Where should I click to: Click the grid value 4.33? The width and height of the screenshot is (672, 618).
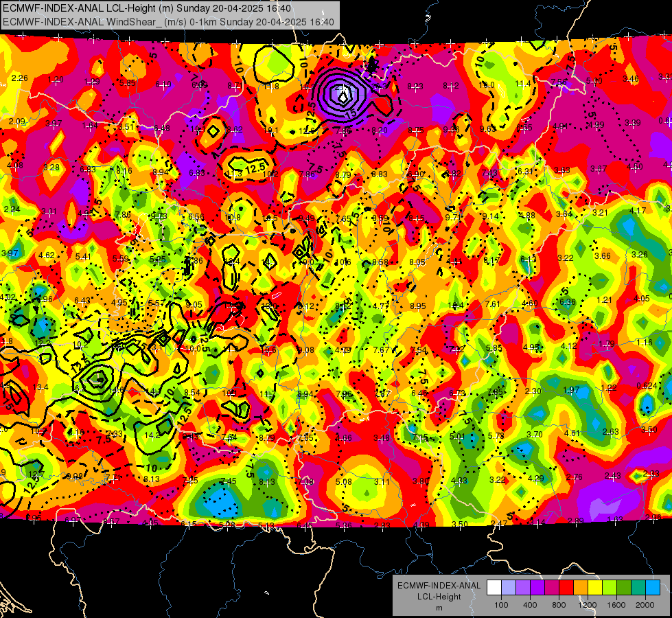pyautogui.click(x=459, y=481)
